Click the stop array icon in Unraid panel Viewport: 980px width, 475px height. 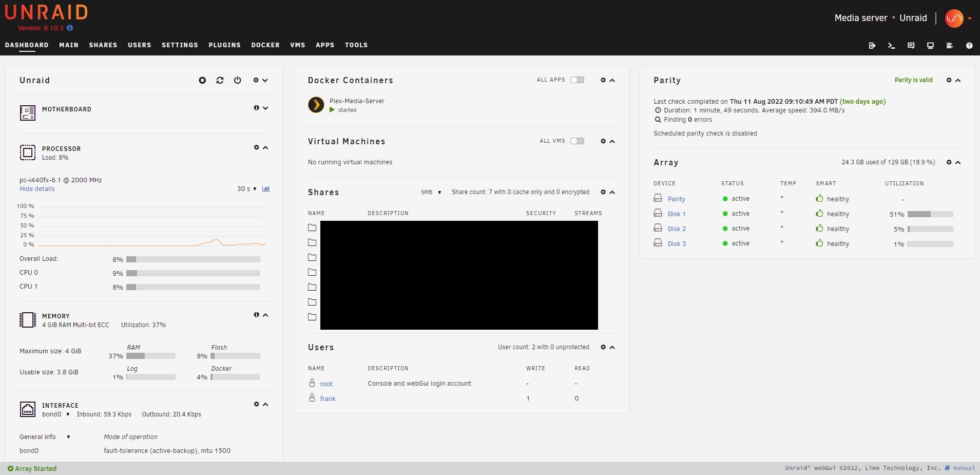pyautogui.click(x=202, y=80)
